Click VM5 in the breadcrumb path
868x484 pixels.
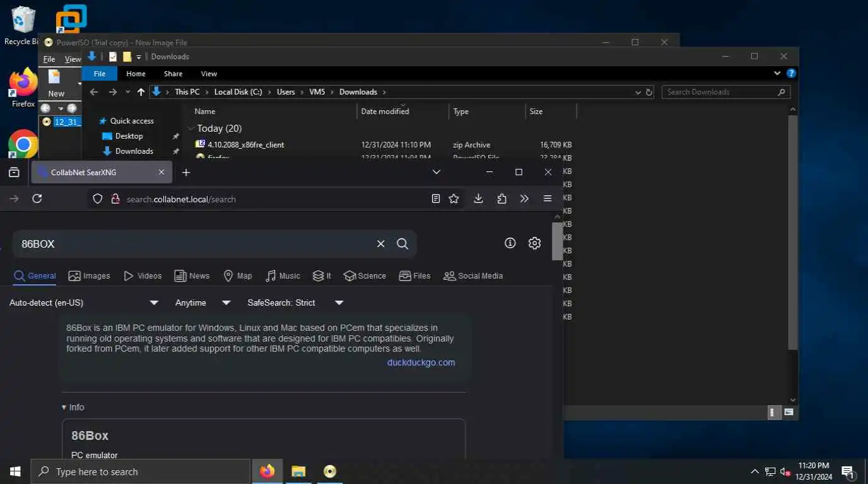click(x=317, y=92)
